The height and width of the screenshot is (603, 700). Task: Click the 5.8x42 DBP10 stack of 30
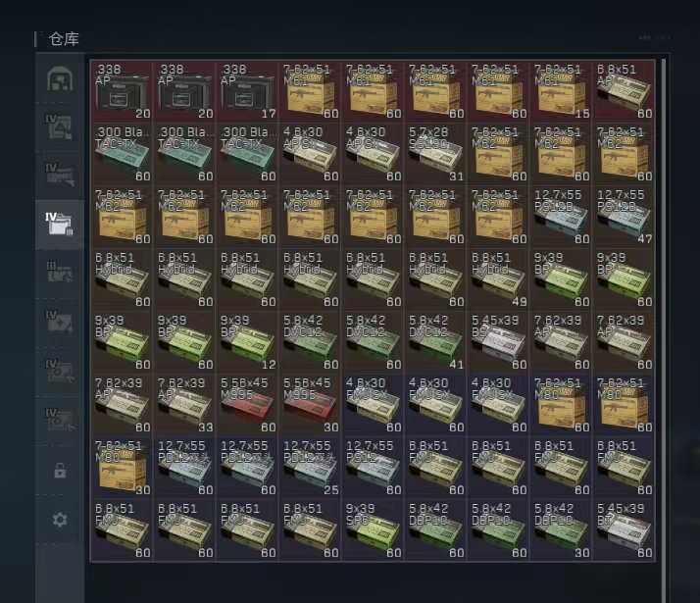tap(561, 529)
